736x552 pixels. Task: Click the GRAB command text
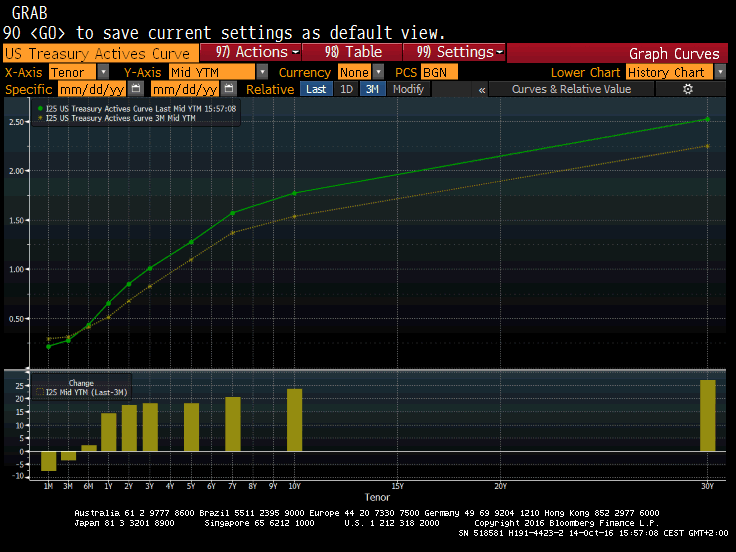coord(29,13)
